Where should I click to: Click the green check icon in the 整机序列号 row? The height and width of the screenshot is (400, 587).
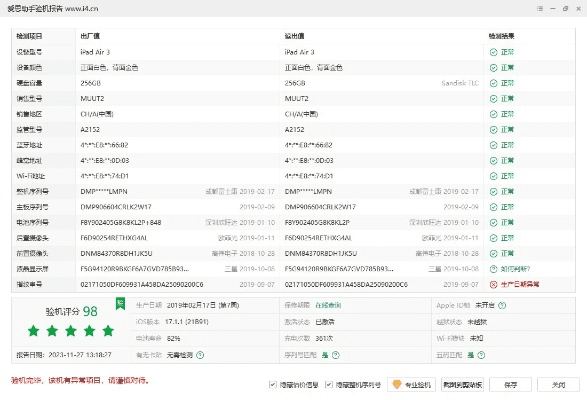tap(493, 191)
